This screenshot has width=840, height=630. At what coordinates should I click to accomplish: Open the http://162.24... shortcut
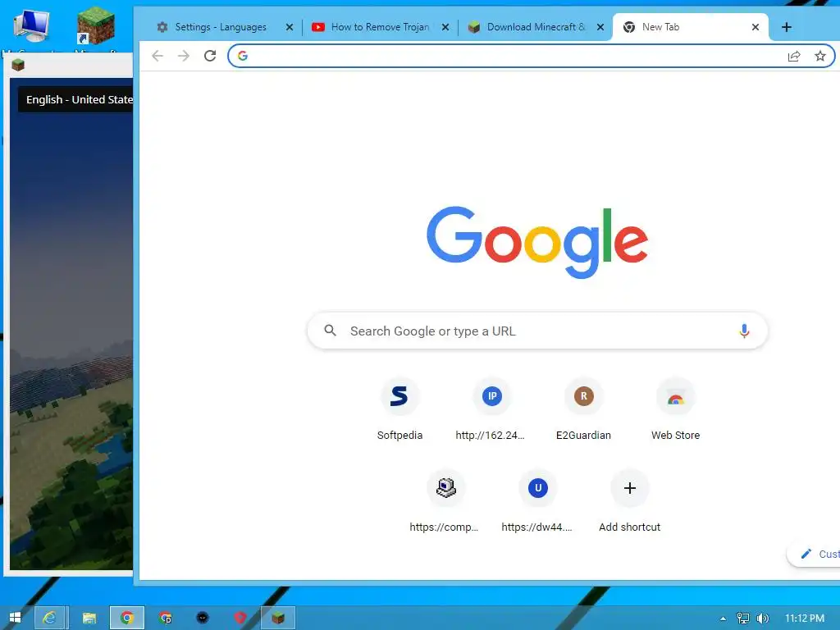pyautogui.click(x=491, y=410)
